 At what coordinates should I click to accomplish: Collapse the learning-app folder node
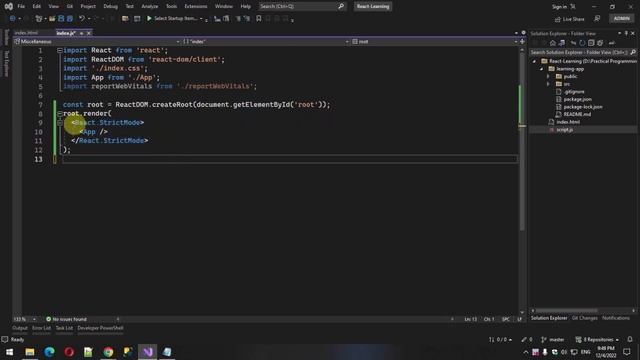(x=542, y=69)
